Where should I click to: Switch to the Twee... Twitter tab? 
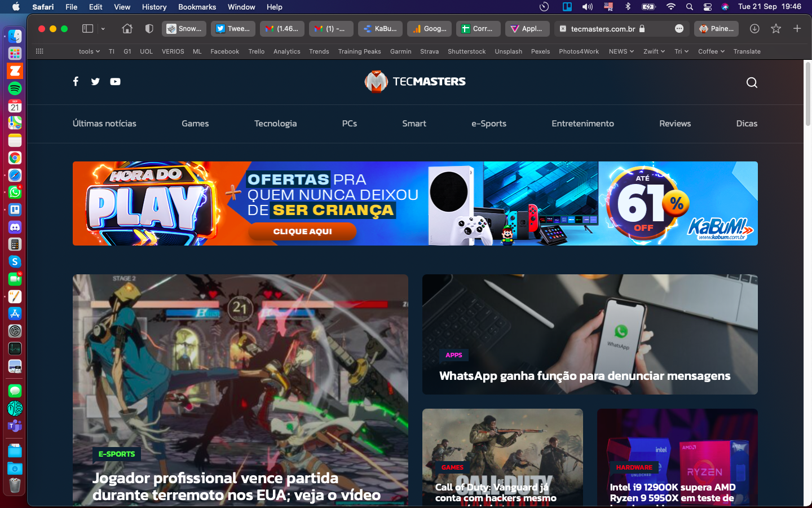click(x=233, y=28)
